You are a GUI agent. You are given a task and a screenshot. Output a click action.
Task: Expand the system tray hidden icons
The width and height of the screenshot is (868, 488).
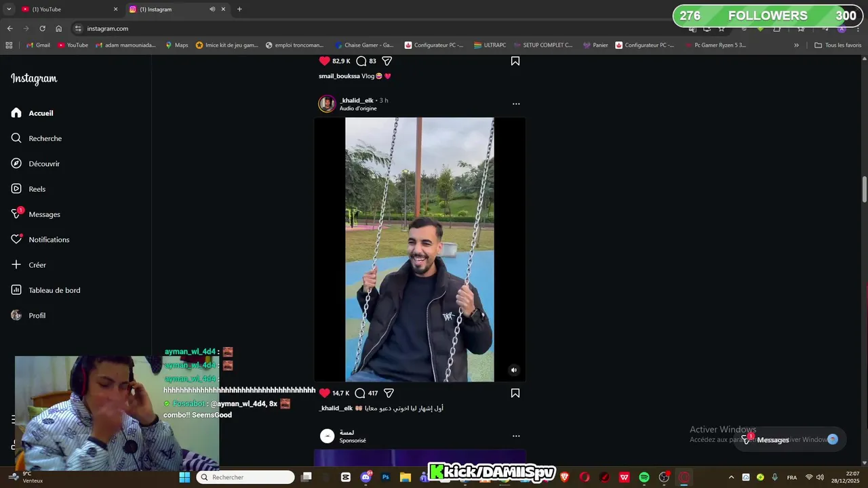[731, 477]
